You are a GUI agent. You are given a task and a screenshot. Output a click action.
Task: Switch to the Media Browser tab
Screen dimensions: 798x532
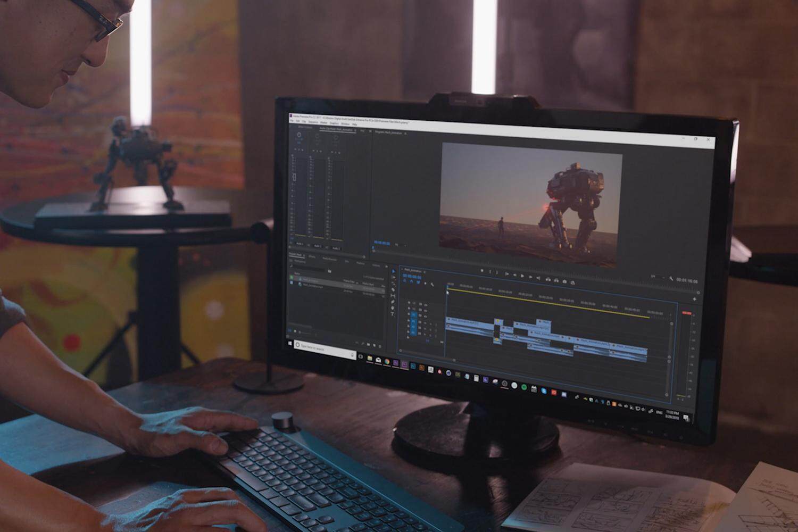[329, 259]
